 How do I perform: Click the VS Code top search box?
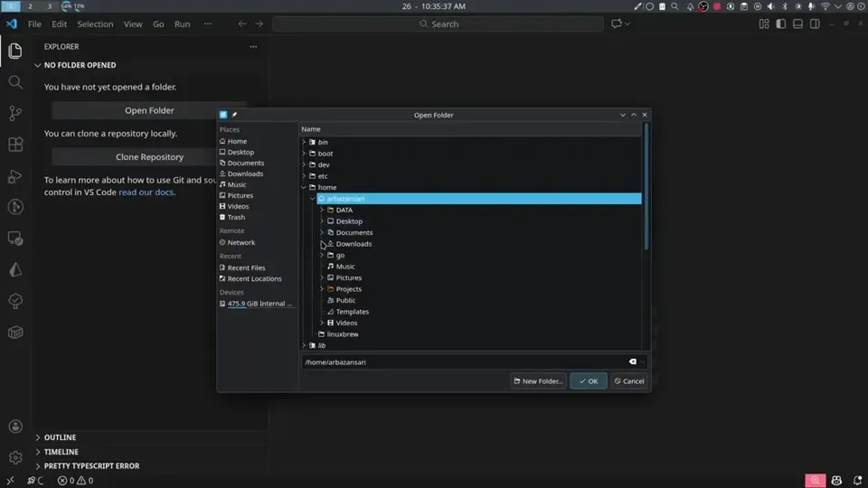(438, 23)
